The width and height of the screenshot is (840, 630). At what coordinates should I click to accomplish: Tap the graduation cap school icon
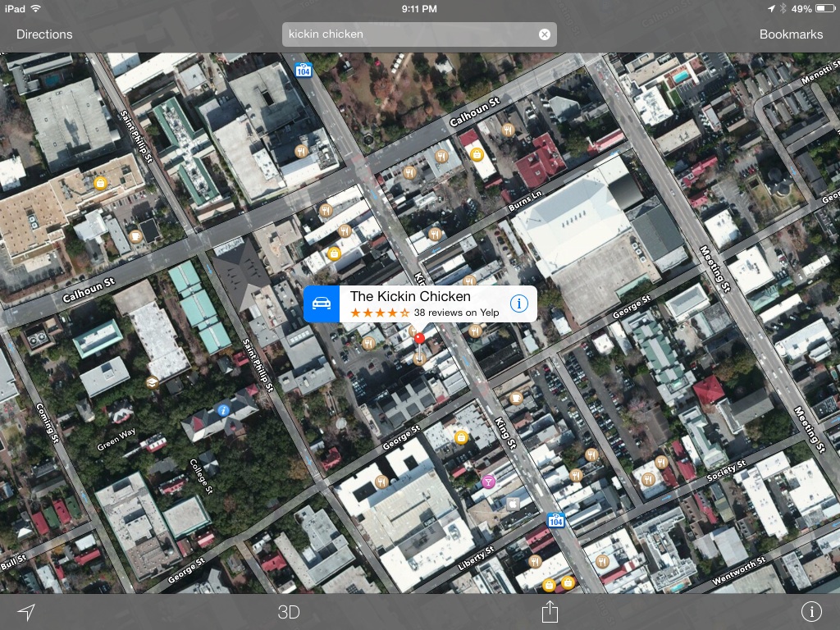pos(152,382)
